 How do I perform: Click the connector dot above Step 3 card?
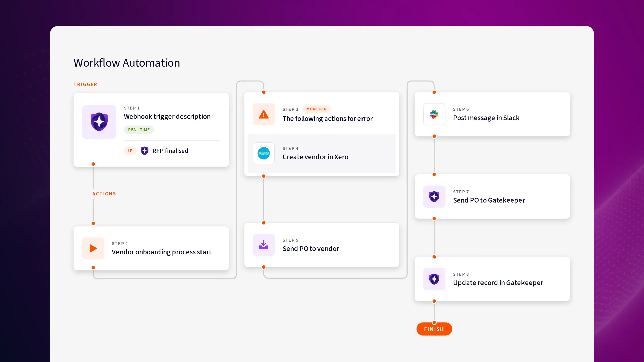coord(264,92)
